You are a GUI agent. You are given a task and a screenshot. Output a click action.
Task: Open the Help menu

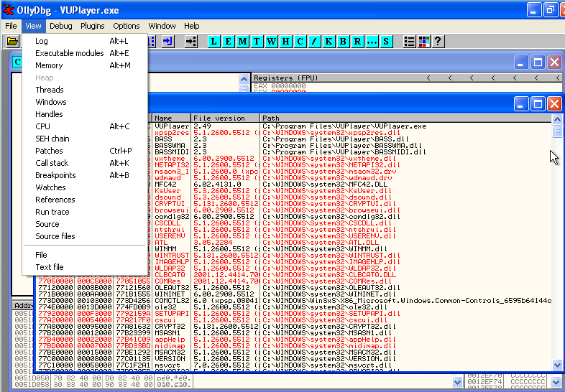(x=192, y=26)
